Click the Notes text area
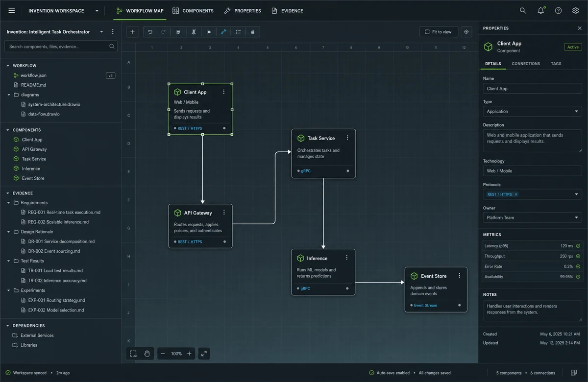 532,310
